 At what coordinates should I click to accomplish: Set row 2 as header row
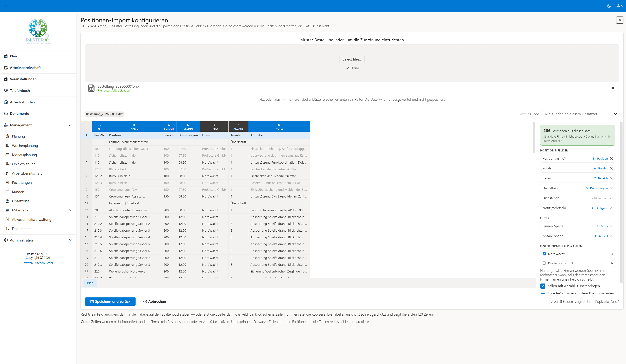tap(86, 142)
